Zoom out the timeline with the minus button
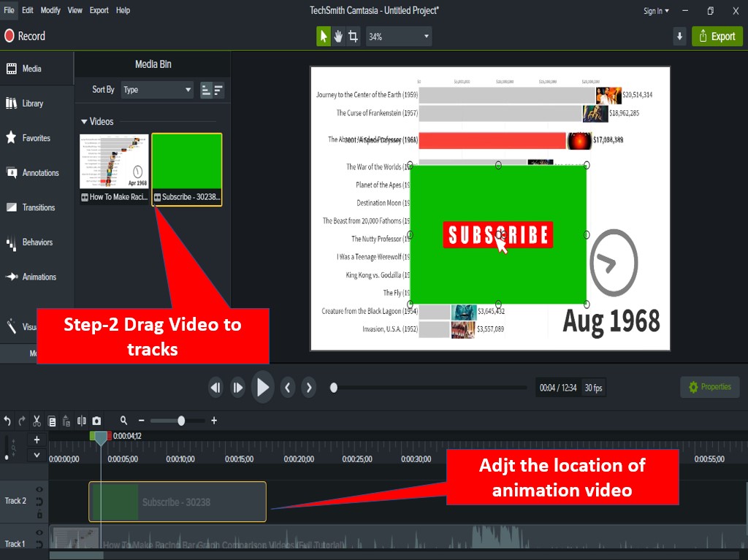Image resolution: width=748 pixels, height=560 pixels. (x=141, y=421)
